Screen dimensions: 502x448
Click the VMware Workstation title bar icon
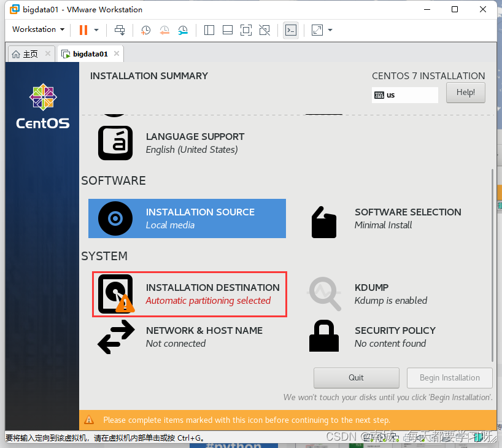[15, 9]
